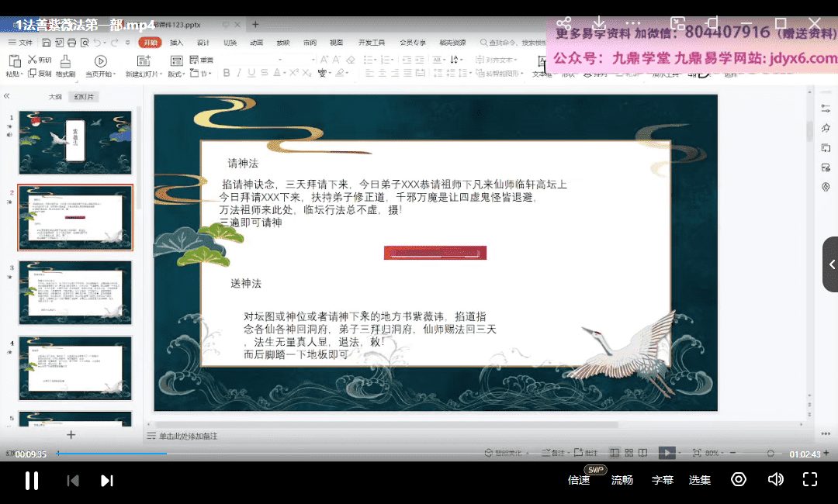Open the 设计 ribbon tab
The width and height of the screenshot is (838, 504).
pyautogui.click(x=203, y=43)
